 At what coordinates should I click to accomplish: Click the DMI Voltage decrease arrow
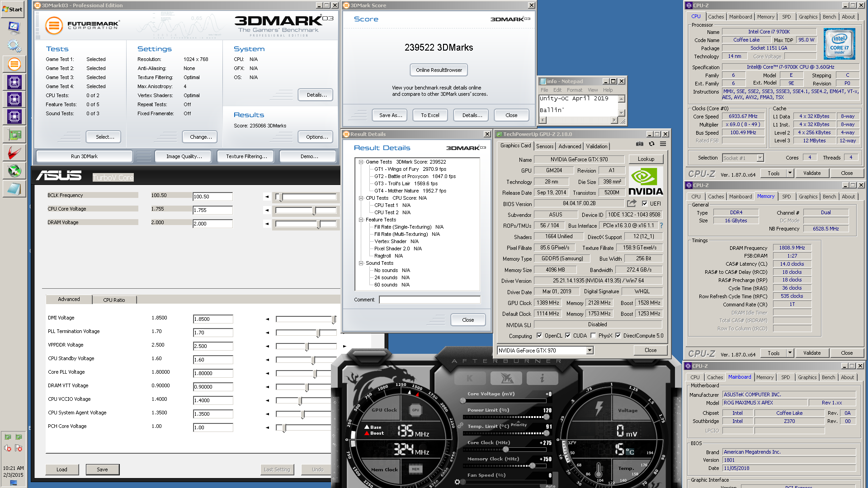[x=267, y=319]
